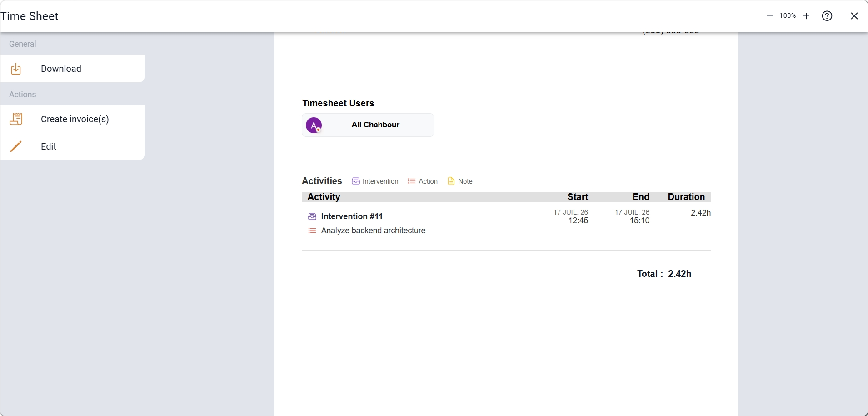Zoom out with the minus icon
This screenshot has width=868, height=416.
[x=770, y=16]
